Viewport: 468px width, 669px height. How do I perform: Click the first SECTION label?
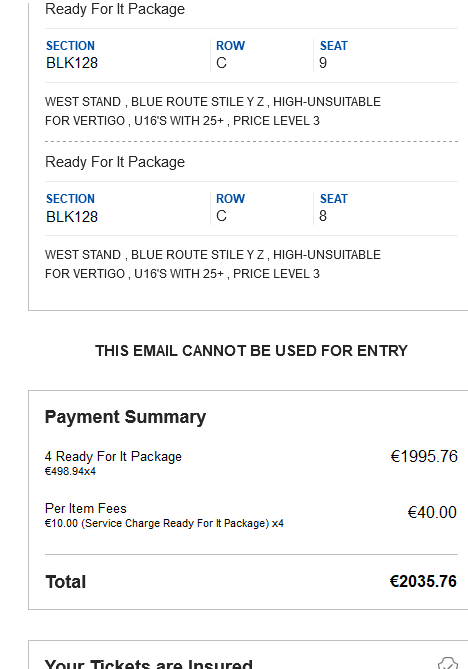coord(70,46)
